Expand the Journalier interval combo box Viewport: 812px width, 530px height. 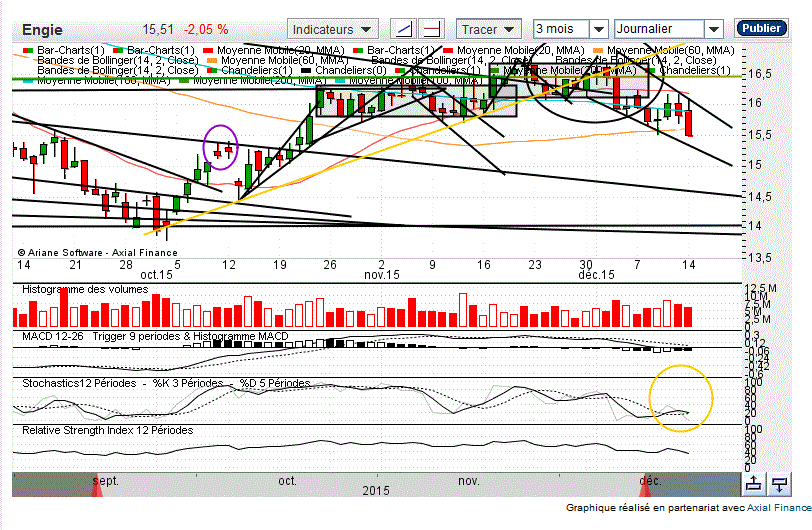coord(669,29)
